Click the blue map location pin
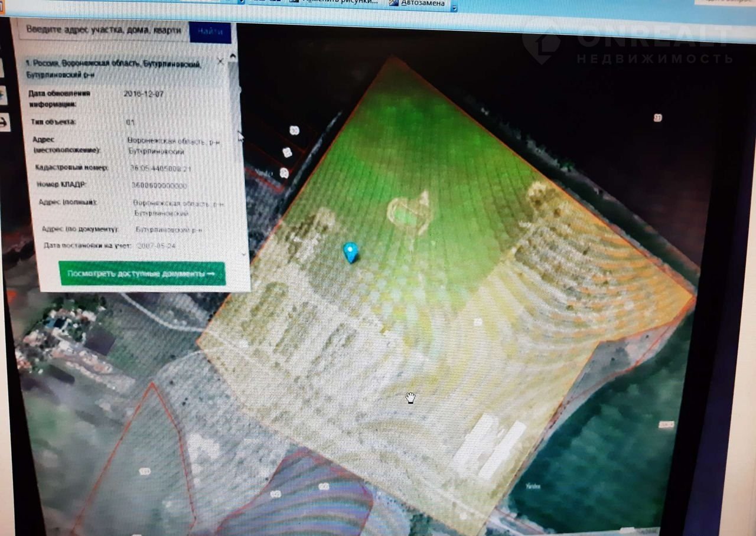 [x=351, y=252]
